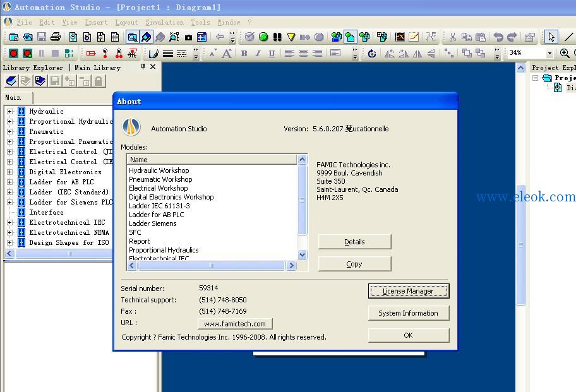The width and height of the screenshot is (576, 392).
Task: Click the Details button in About dialog
Action: coord(354,242)
